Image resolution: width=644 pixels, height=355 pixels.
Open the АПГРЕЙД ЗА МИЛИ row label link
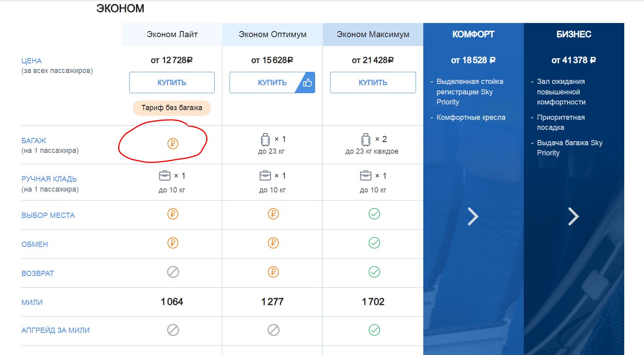(55, 330)
